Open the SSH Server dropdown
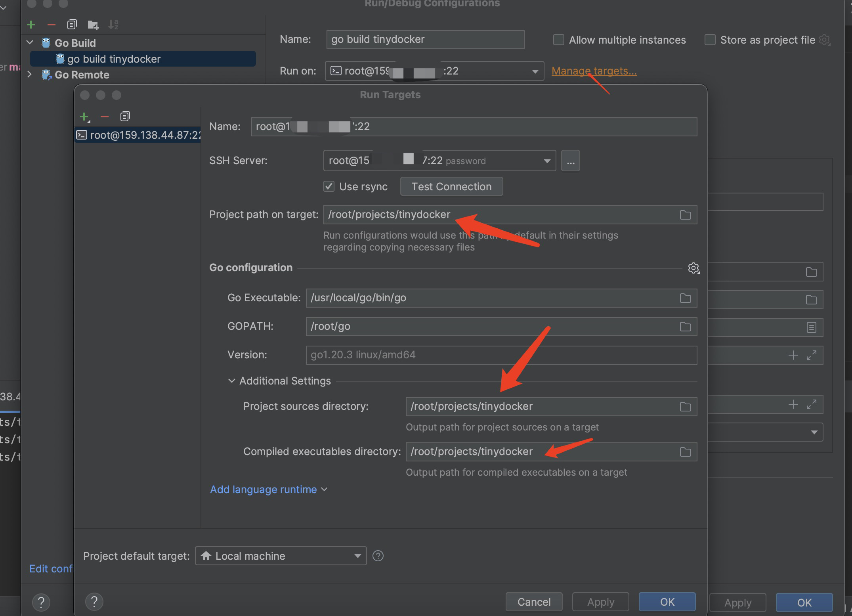The height and width of the screenshot is (616, 852). (x=547, y=161)
